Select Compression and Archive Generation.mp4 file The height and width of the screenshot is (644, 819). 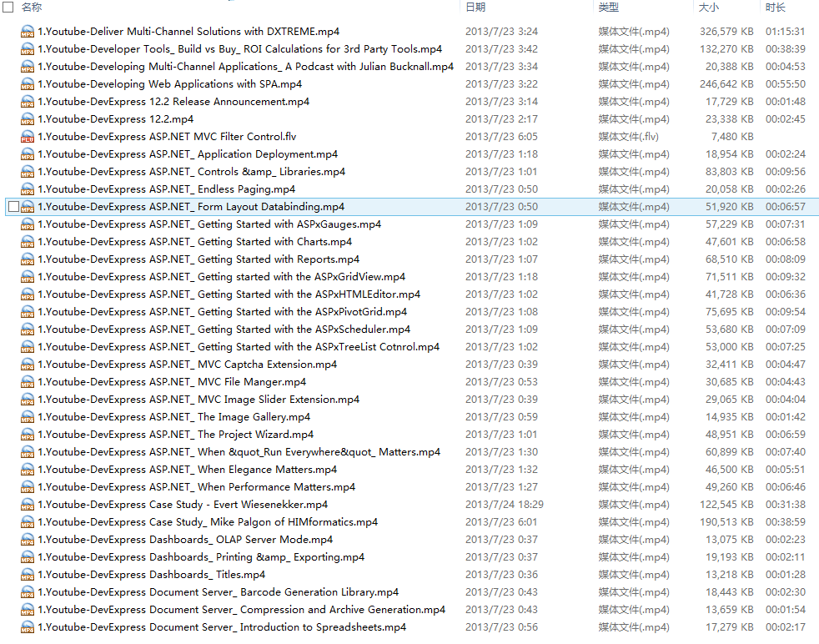241,610
